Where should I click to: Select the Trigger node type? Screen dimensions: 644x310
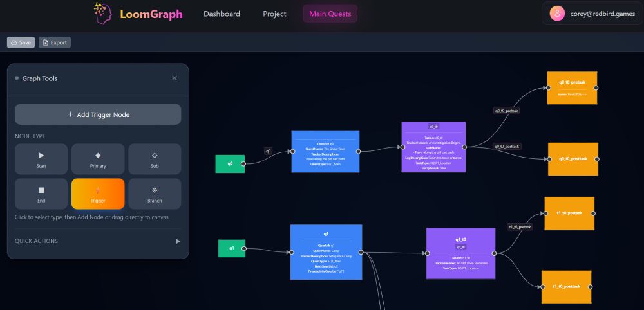(x=98, y=194)
